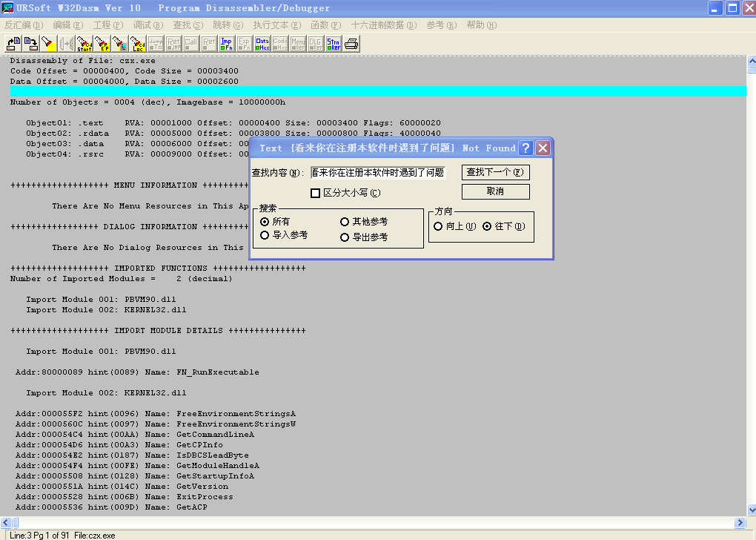Click the open file to disassemble icon
Image resolution: width=756 pixels, height=540 pixels.
[x=13, y=44]
